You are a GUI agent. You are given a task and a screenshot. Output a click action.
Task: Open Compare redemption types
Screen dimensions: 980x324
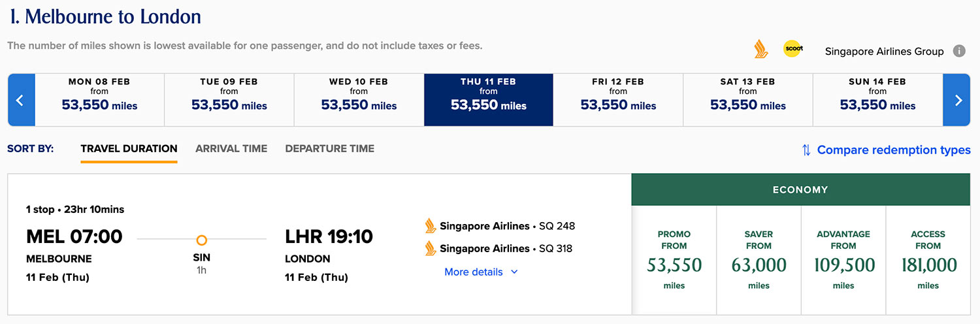[x=894, y=150]
